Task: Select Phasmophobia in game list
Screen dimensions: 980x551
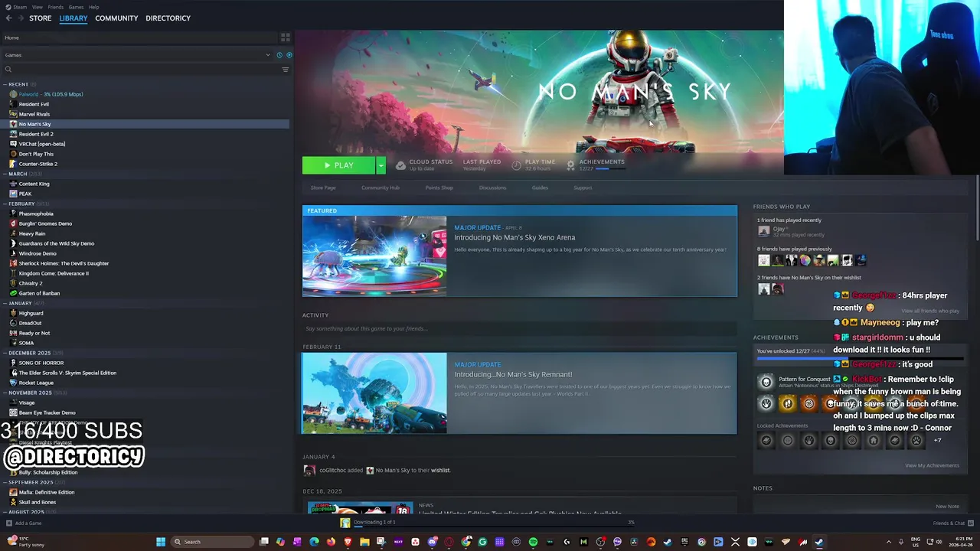Action: (36, 214)
